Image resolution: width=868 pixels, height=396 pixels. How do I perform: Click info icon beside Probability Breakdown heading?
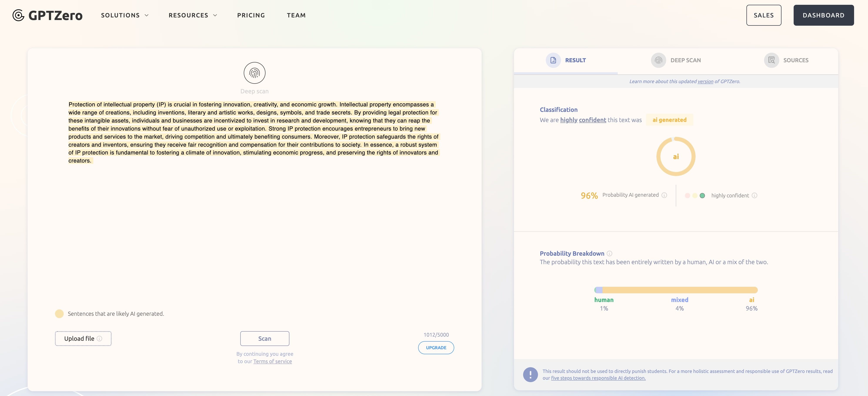coord(609,254)
